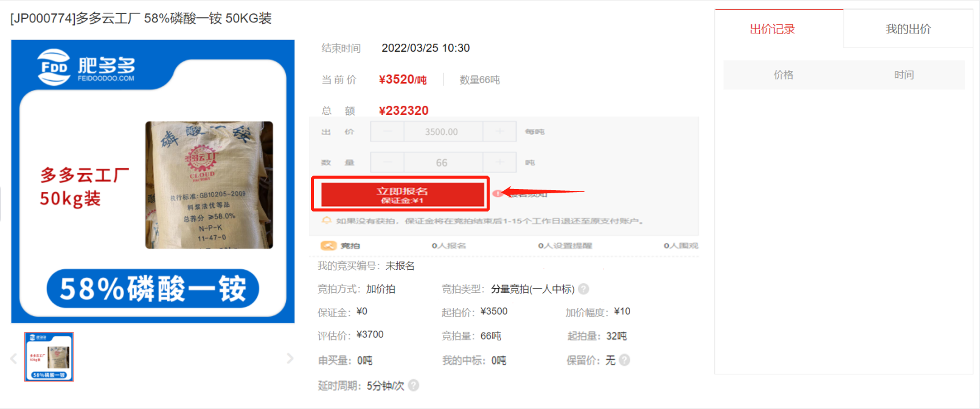Click the help icon next to 保留价
The image size is (980, 409).
point(624,360)
